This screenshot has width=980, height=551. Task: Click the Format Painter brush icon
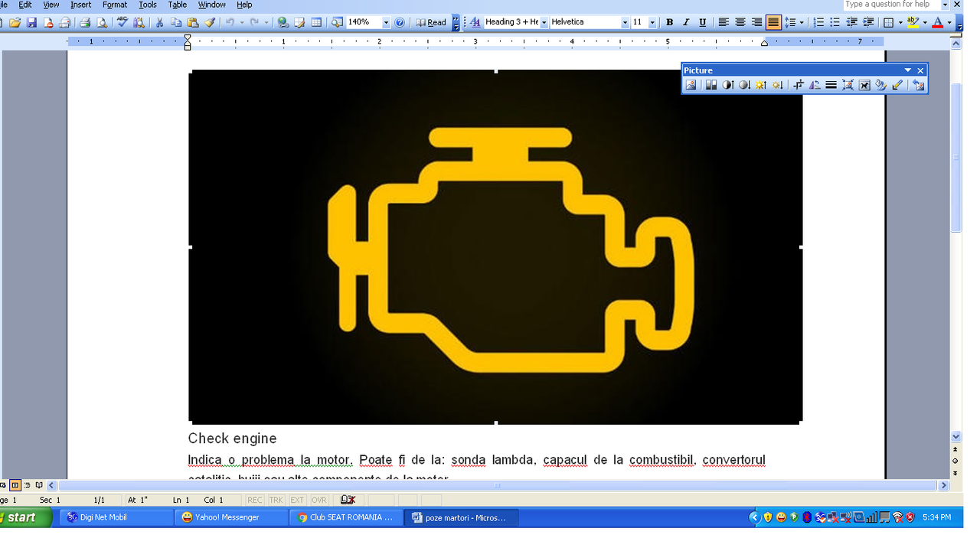click(210, 22)
